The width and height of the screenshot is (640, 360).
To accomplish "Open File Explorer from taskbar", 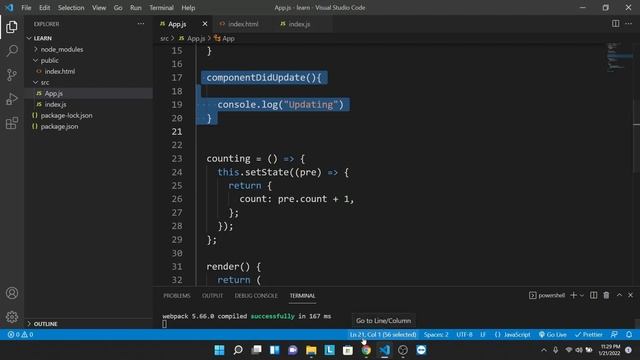I will [311, 350].
